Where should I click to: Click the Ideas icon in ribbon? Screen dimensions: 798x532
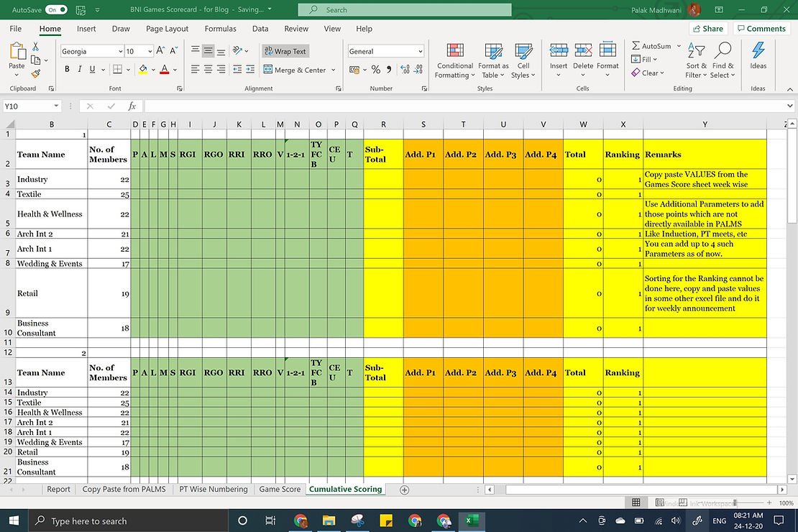(758, 51)
